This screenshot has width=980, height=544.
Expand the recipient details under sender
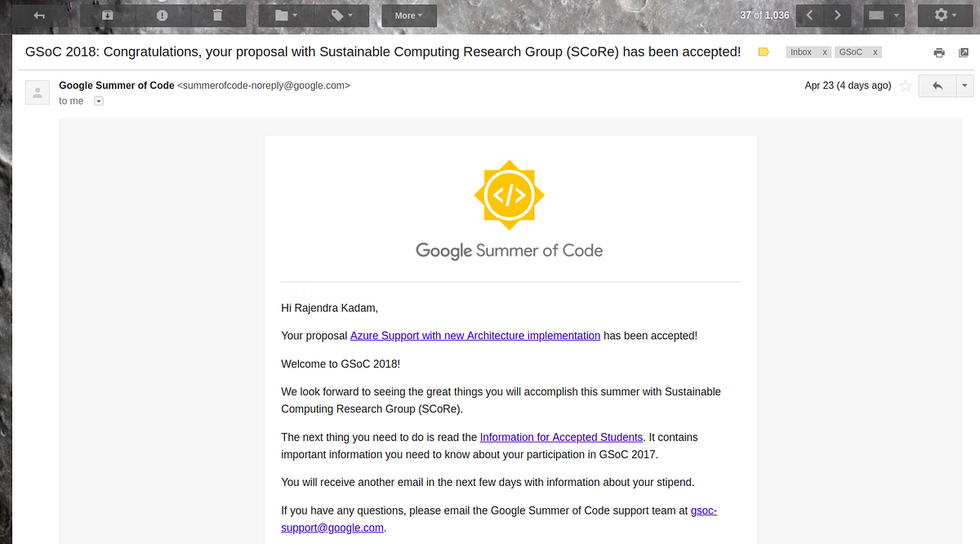(98, 100)
